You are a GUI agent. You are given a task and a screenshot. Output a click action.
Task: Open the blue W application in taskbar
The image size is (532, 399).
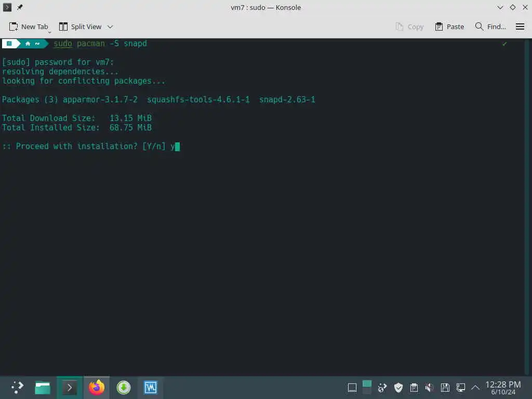151,388
